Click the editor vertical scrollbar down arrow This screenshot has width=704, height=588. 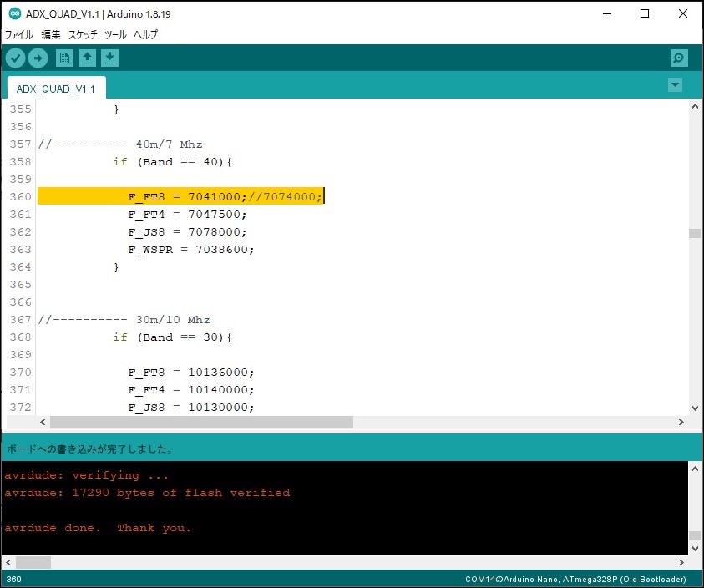(x=695, y=408)
